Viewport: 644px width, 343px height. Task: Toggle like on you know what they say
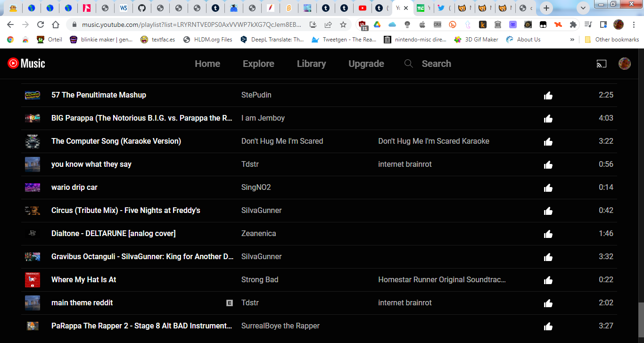pos(548,165)
